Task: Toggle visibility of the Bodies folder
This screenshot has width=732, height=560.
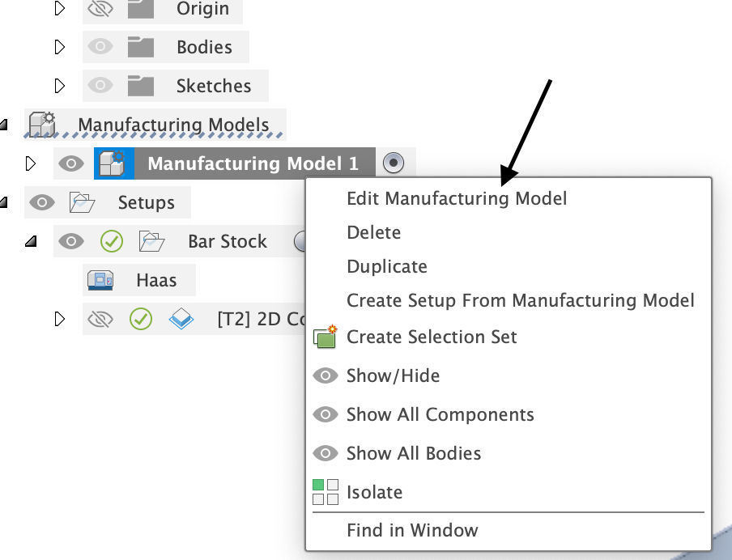Action: point(100,46)
